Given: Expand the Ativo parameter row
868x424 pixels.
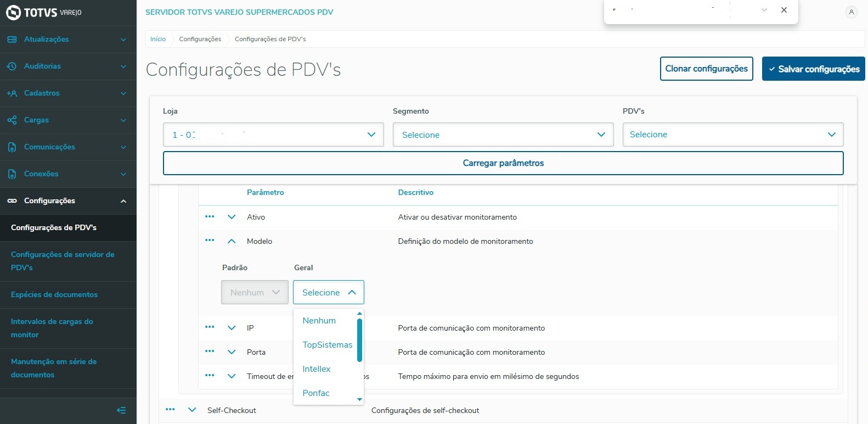Looking at the screenshot, I should (232, 217).
